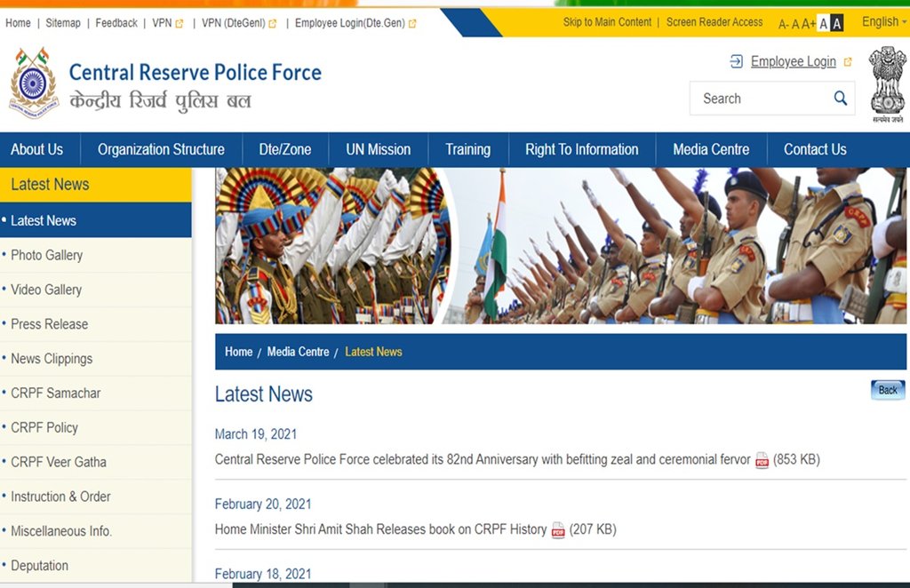Click the Employee Login arrow icon
910x588 pixels.
click(x=736, y=61)
